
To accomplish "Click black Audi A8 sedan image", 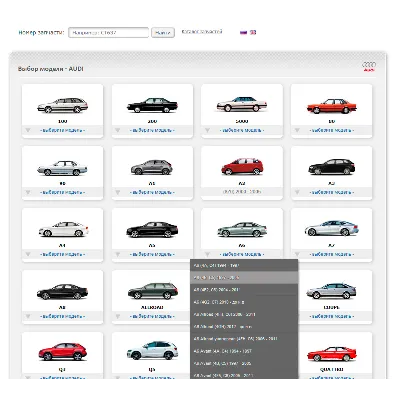I will pyautogui.click(x=62, y=292).
